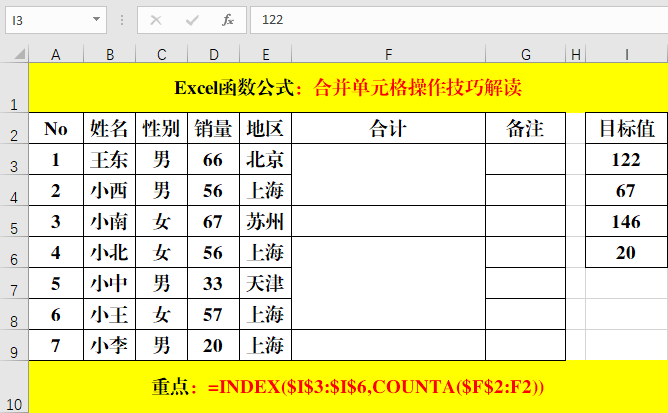Click the '重点' INDEX formula cell
This screenshot has width=668, height=413.
[348, 387]
